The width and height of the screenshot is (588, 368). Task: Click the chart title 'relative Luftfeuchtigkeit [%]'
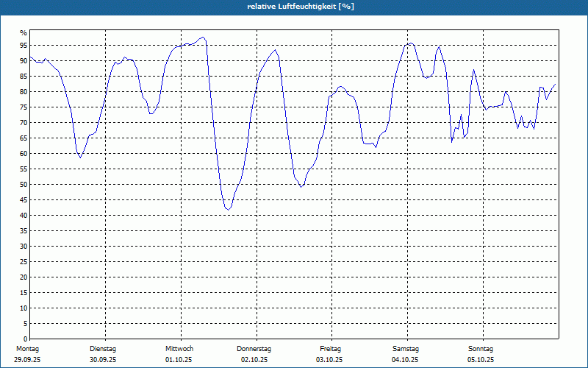[301, 7]
